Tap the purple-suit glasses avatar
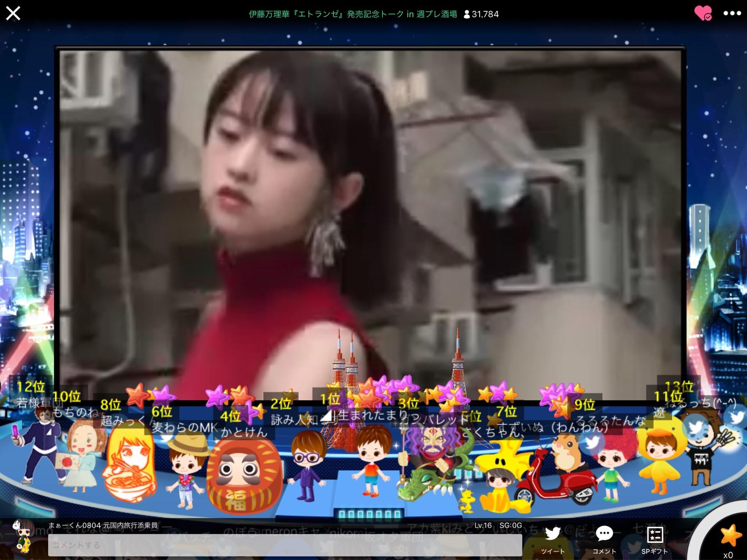 (x=306, y=465)
